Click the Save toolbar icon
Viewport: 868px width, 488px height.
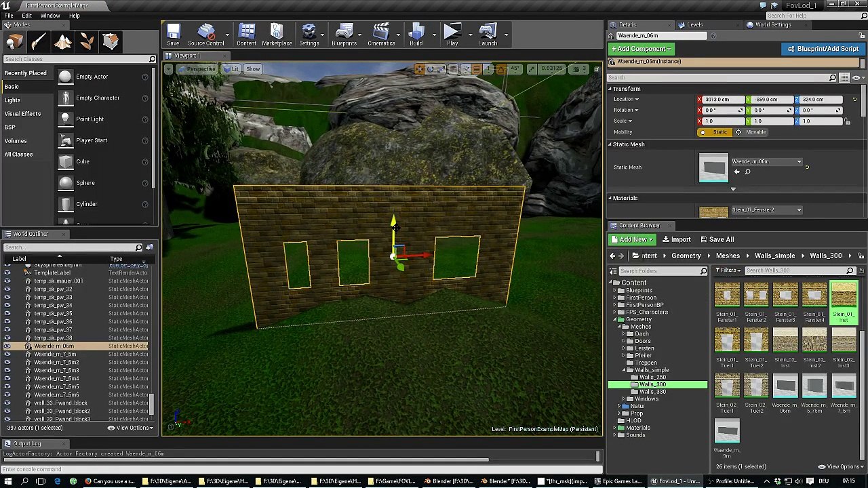click(x=173, y=35)
